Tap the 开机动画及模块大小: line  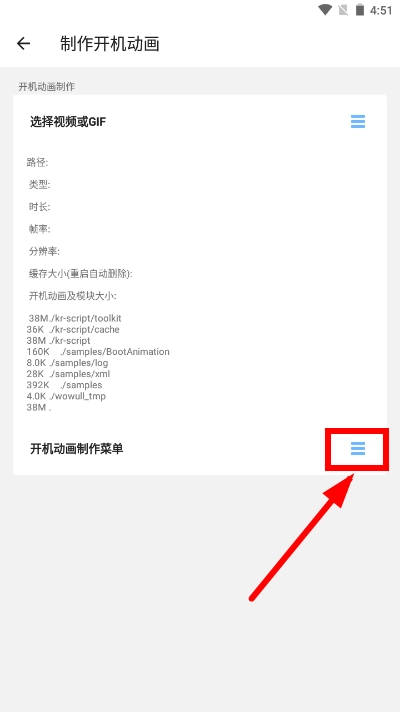(73, 296)
